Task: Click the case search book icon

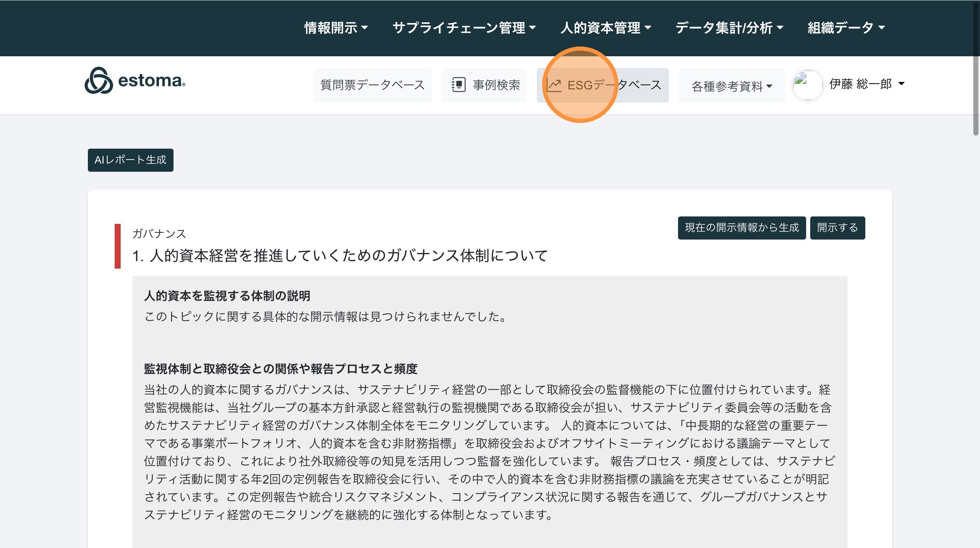Action: (458, 85)
